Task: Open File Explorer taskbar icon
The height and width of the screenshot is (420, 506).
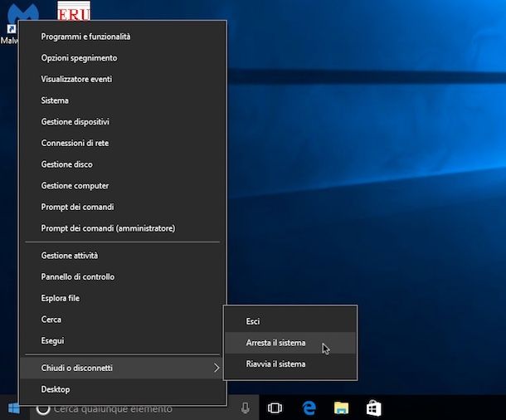Action: coord(342,408)
